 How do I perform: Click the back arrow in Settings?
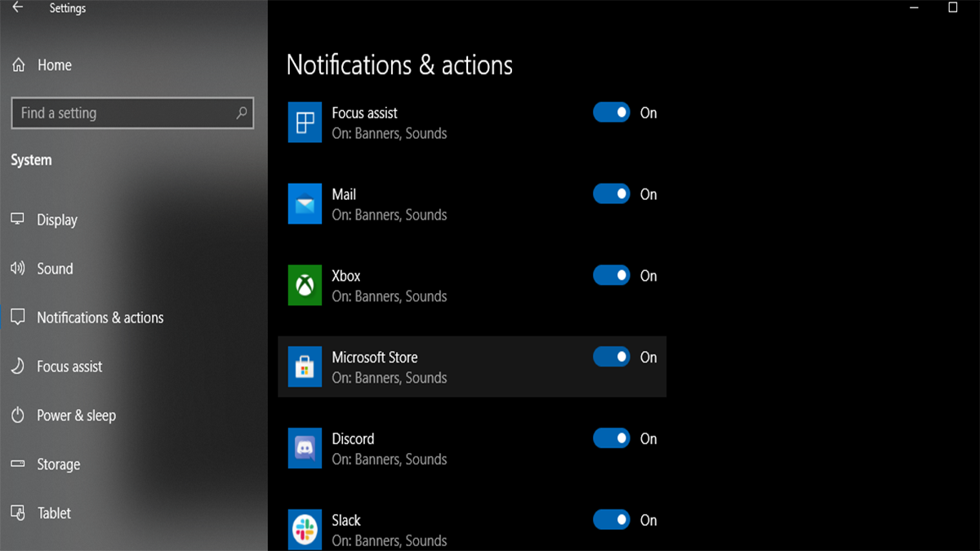18,8
